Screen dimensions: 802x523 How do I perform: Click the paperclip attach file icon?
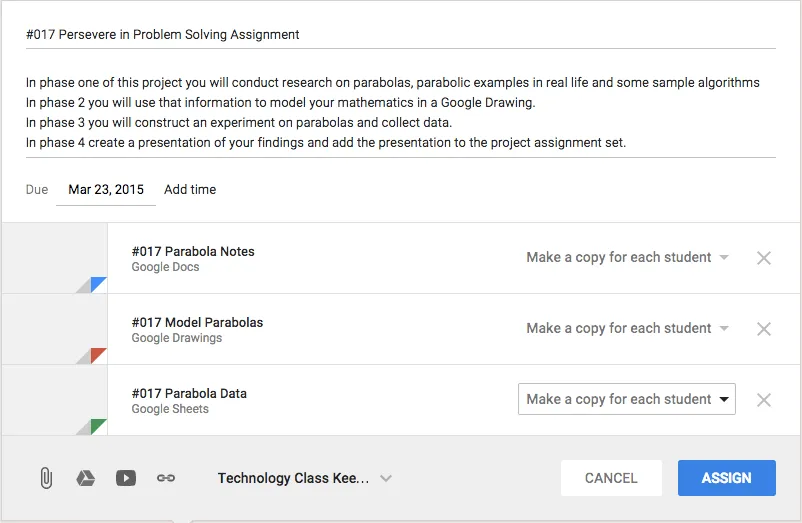click(46, 478)
